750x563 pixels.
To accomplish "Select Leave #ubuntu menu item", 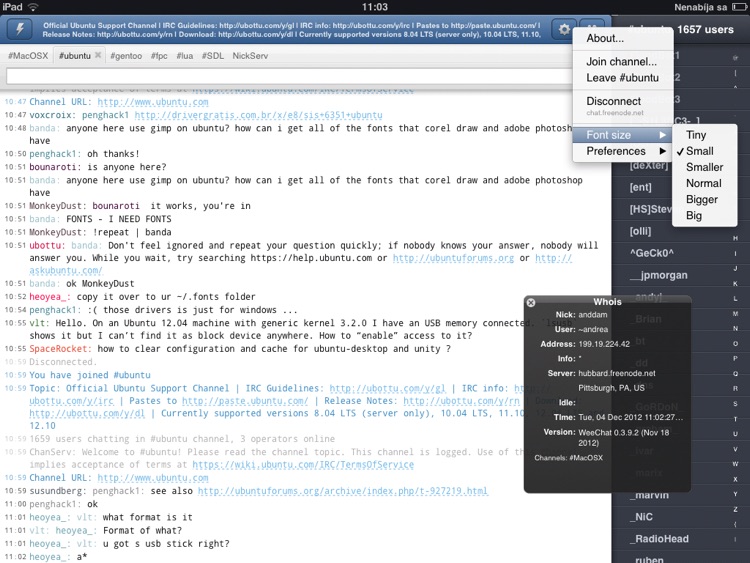I will 622,77.
